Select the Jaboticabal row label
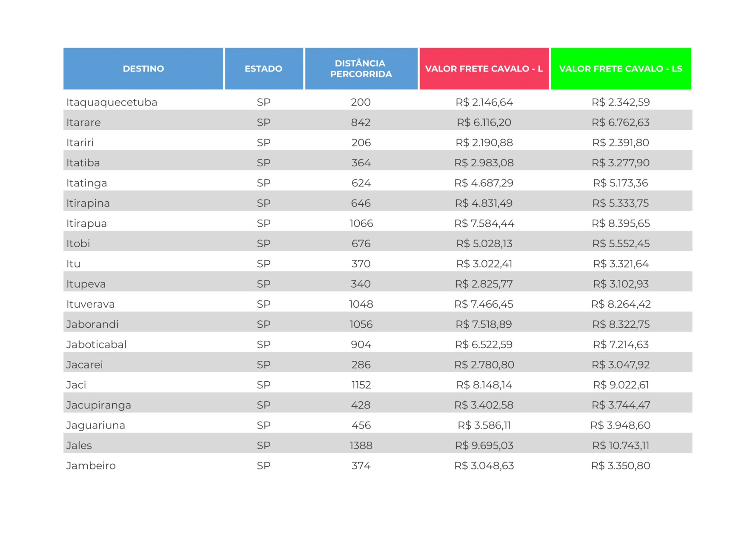 coord(97,344)
